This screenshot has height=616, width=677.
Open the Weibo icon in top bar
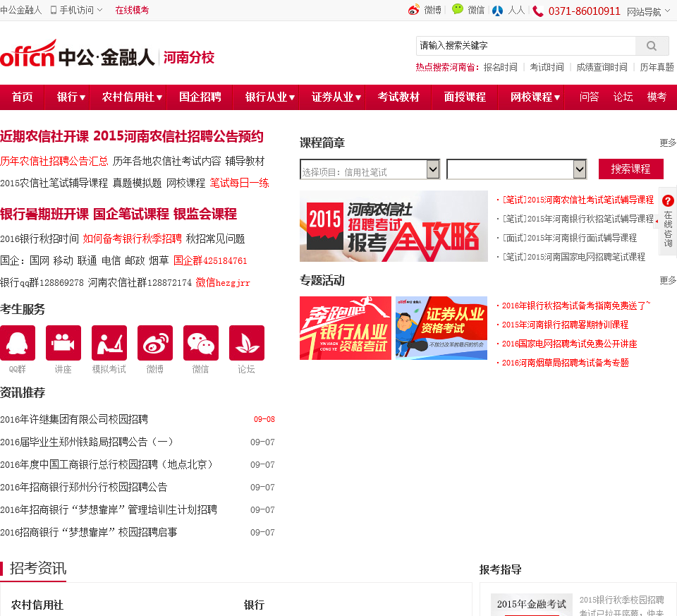click(414, 10)
